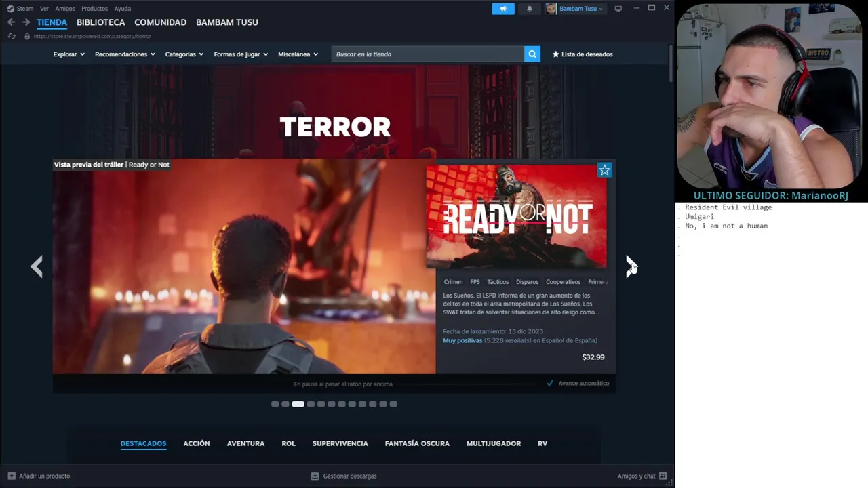868x488 pixels.
Task: Open Lista de deseados
Action: pyautogui.click(x=583, y=54)
